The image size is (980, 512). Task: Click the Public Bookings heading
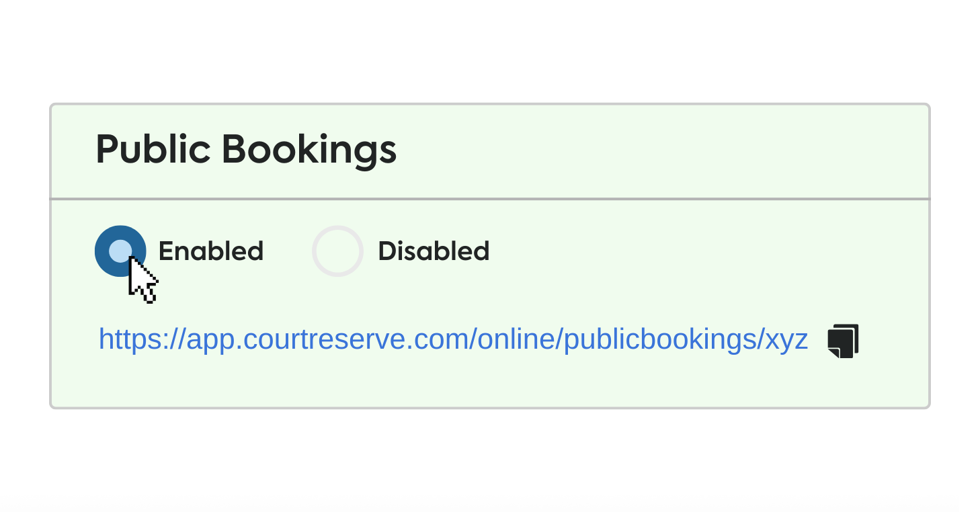click(246, 149)
